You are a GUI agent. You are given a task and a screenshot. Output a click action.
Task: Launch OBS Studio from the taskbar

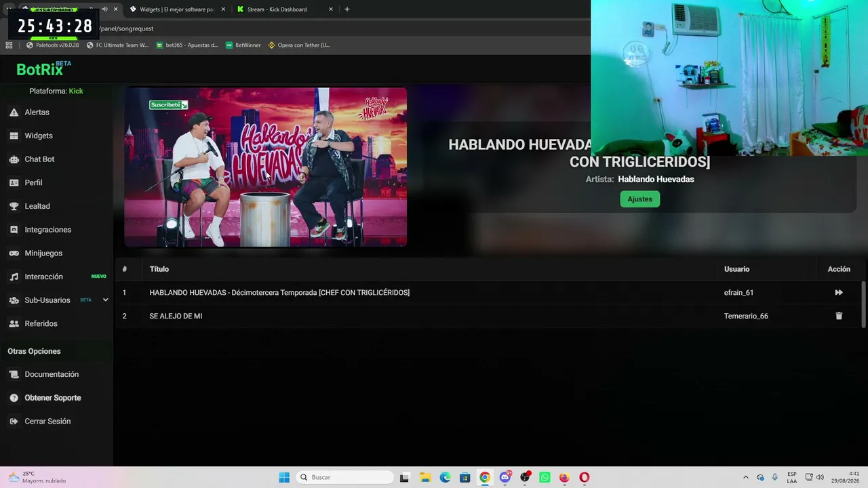(525, 477)
